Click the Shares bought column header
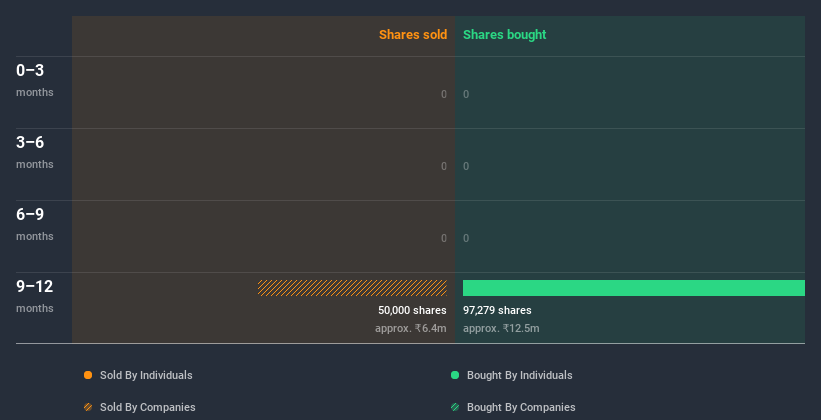Viewport: 821px width, 420px height. pos(505,35)
